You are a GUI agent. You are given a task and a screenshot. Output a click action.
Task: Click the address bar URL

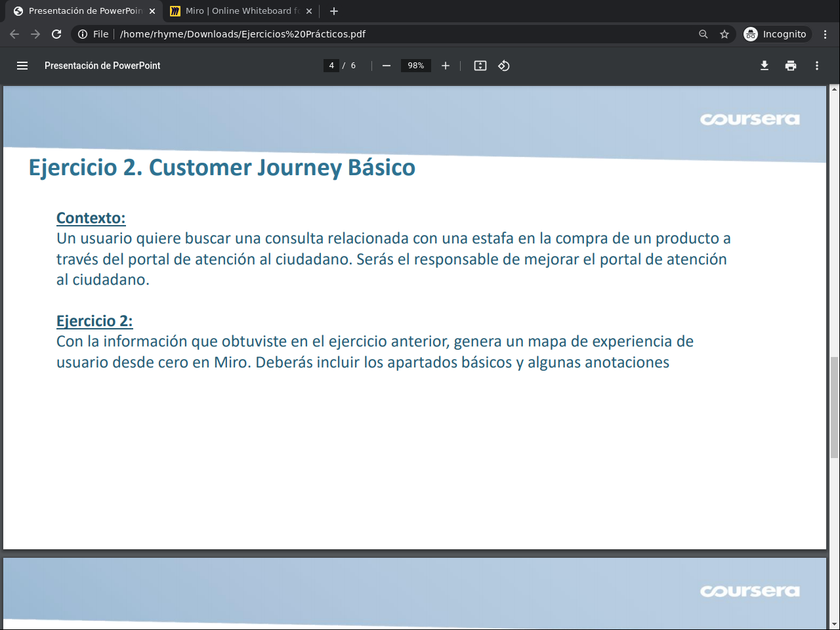point(243,34)
